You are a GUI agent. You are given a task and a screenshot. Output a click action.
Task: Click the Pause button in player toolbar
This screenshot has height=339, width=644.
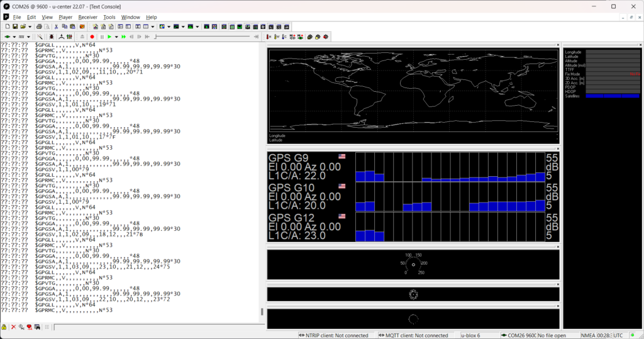pos(102,37)
